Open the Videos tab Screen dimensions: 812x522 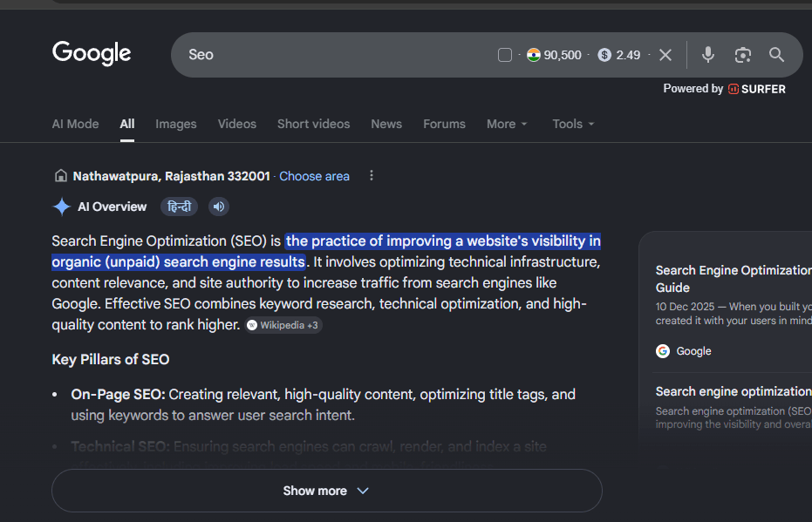pos(236,124)
